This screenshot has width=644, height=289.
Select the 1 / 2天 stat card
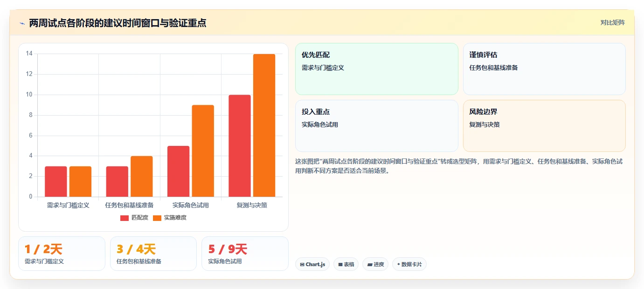62,254
